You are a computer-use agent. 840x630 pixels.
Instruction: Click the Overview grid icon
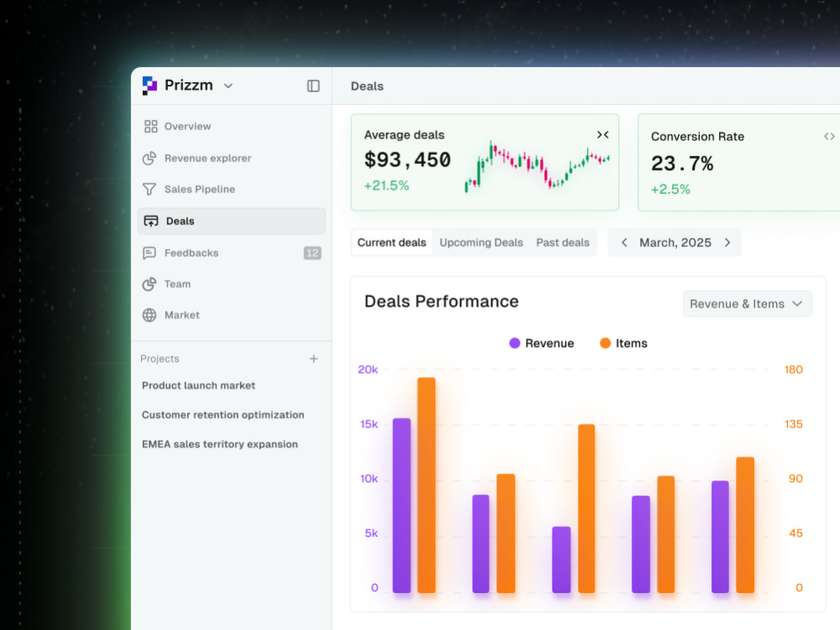(x=150, y=127)
